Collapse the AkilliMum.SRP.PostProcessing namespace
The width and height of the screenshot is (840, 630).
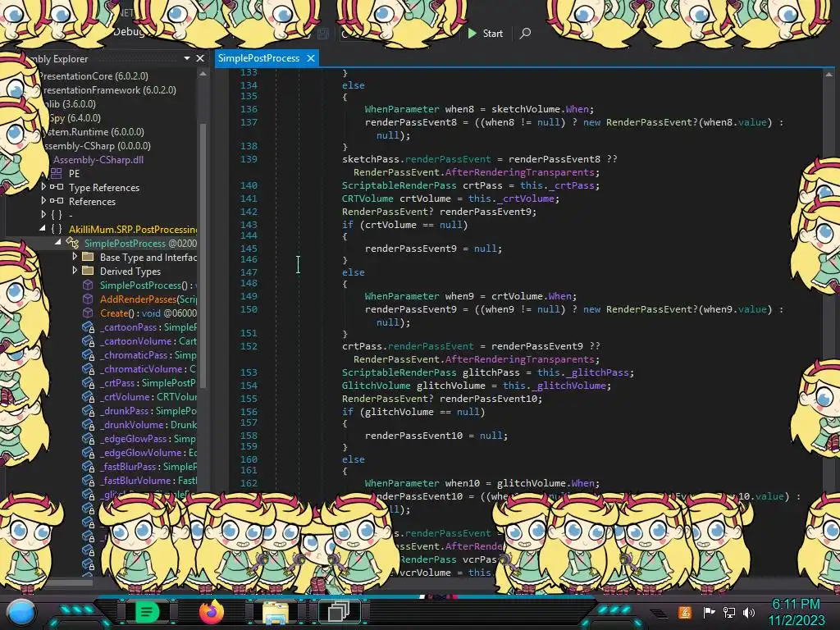coord(43,229)
